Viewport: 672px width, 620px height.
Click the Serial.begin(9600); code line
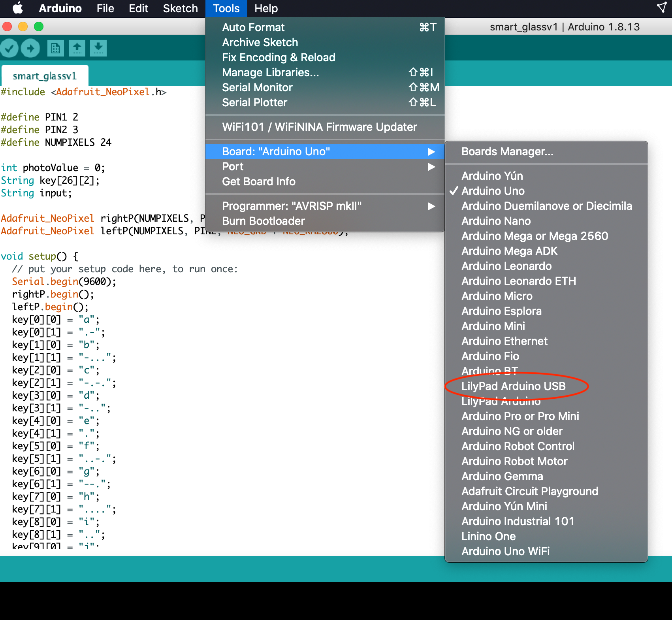tap(64, 281)
